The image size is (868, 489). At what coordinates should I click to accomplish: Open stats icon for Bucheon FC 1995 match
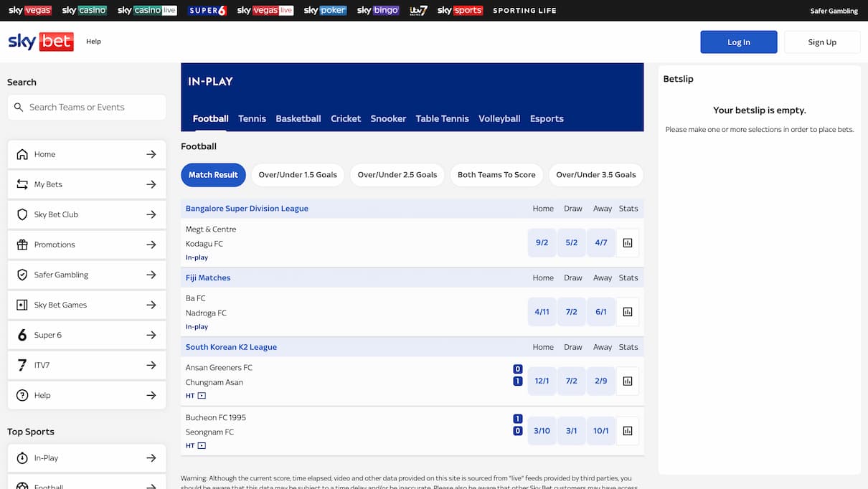(x=627, y=431)
